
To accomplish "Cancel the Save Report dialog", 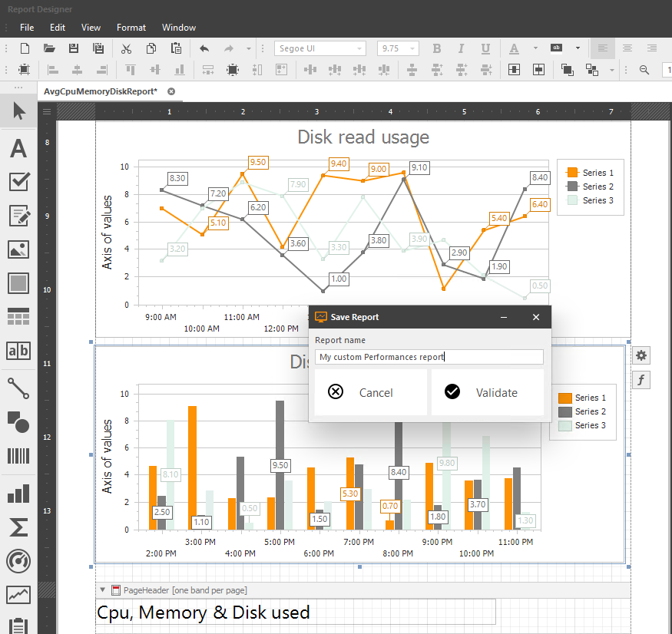I will point(370,392).
